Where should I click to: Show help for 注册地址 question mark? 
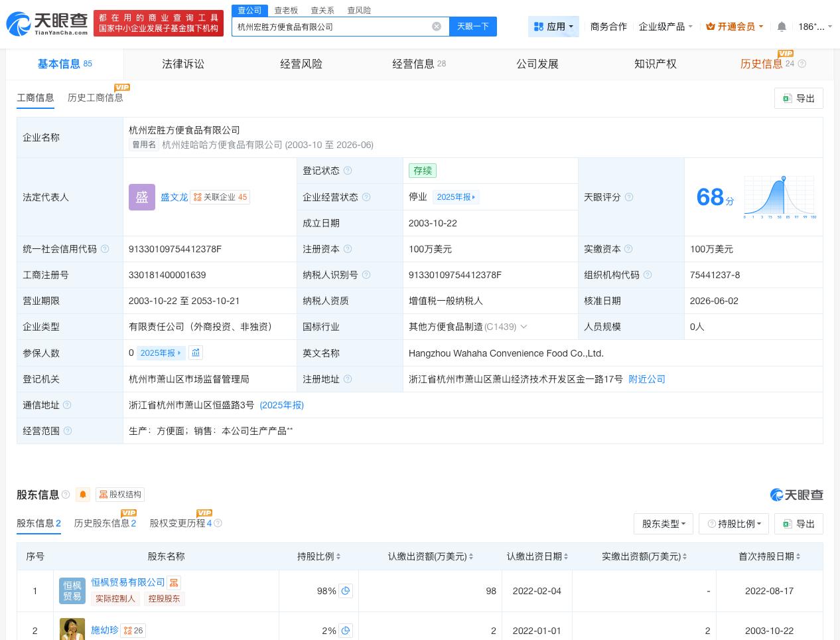tap(348, 379)
